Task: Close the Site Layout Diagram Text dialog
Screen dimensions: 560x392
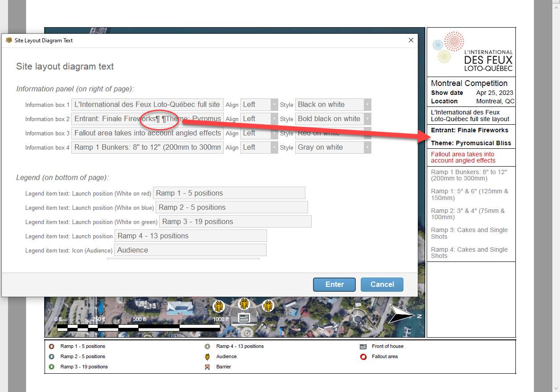Action: [411, 40]
